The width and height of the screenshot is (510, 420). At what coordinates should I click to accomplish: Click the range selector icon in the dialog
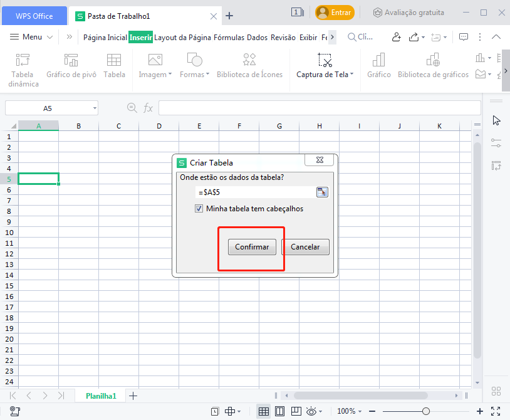tap(322, 192)
